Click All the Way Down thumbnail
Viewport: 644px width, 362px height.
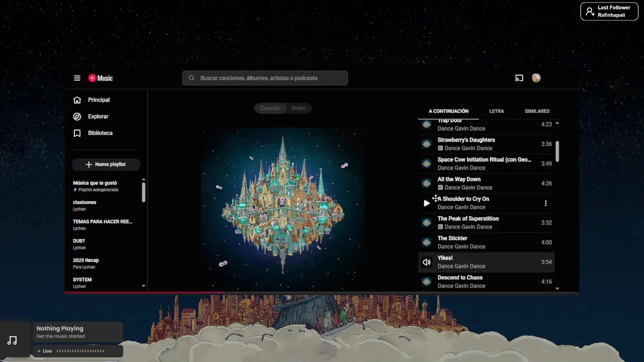(427, 183)
